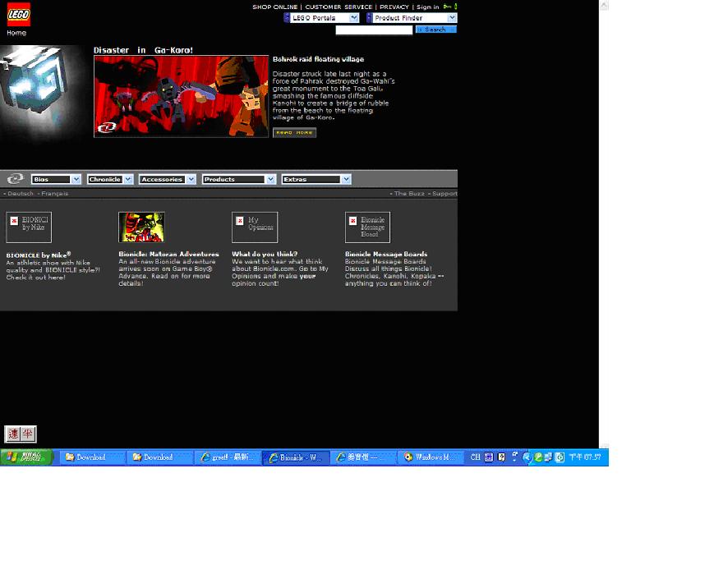
Task: Switch to second Download folder taskbar item
Action: pos(160,457)
